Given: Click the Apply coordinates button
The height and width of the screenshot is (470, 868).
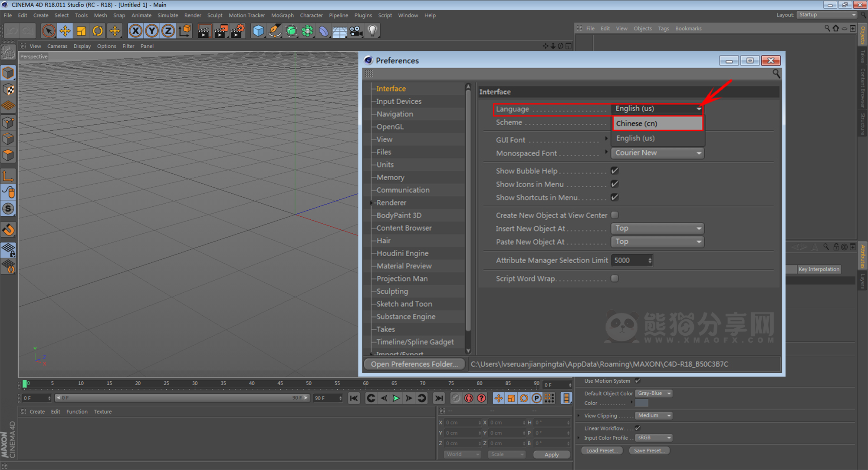Looking at the screenshot, I should click(552, 454).
